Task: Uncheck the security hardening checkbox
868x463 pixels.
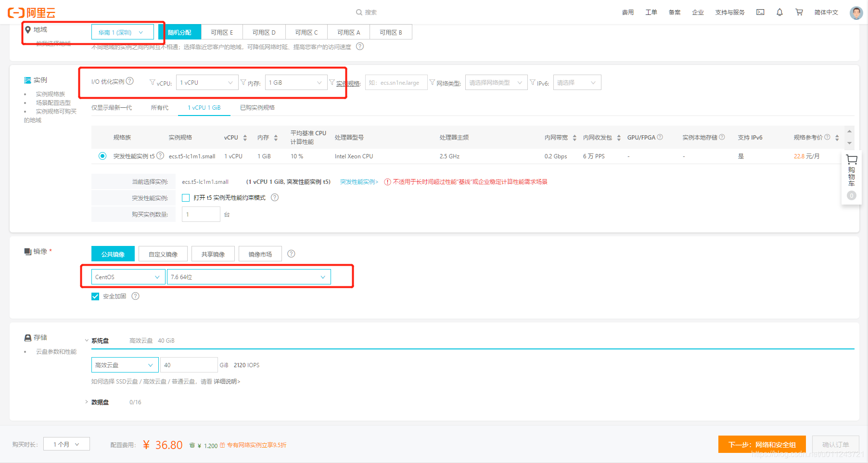Action: click(x=95, y=296)
